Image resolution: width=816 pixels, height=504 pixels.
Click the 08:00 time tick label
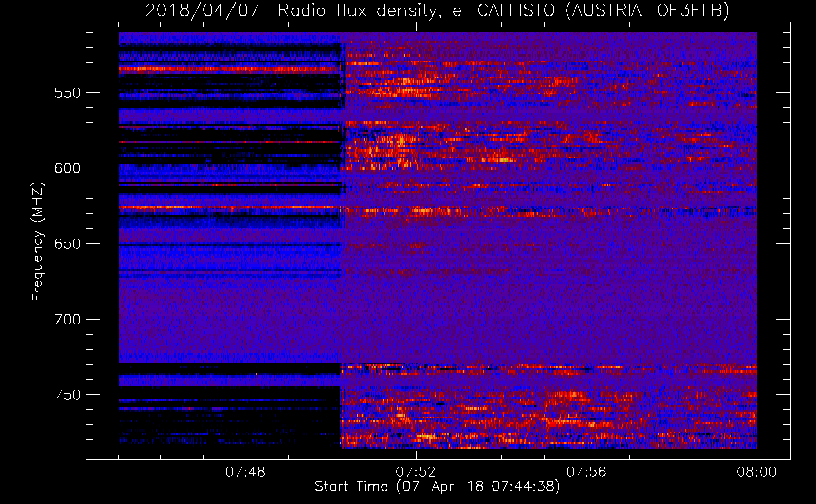click(x=757, y=472)
